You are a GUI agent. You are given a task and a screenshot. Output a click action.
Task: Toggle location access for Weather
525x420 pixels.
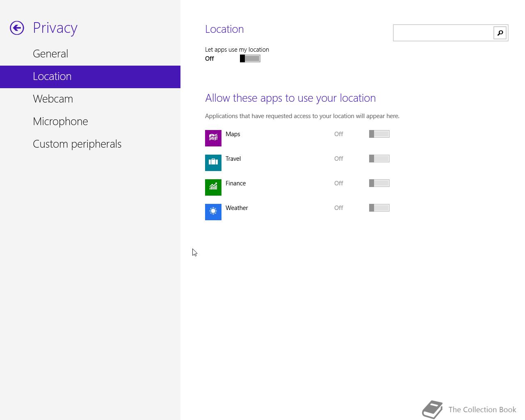tap(379, 208)
